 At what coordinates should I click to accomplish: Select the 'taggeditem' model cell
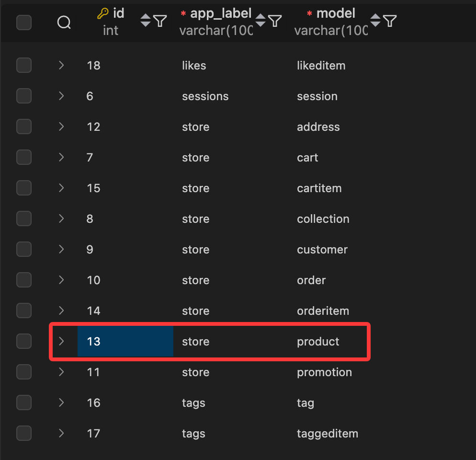pos(328,434)
